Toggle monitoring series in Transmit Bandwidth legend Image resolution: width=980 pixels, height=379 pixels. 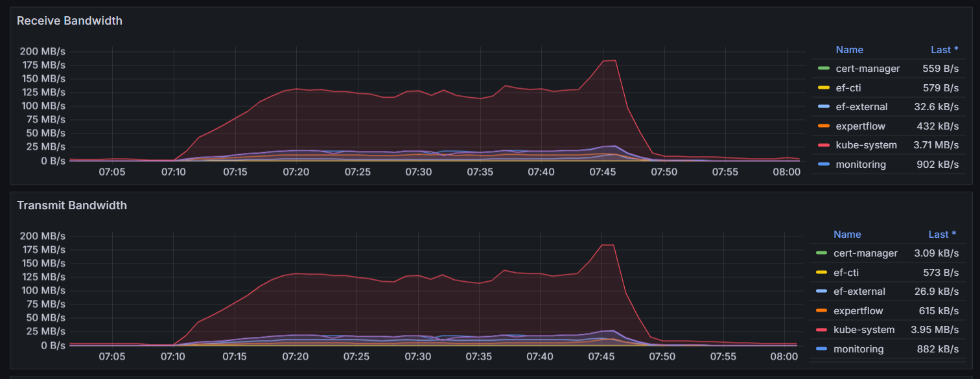pyautogui.click(x=858, y=349)
